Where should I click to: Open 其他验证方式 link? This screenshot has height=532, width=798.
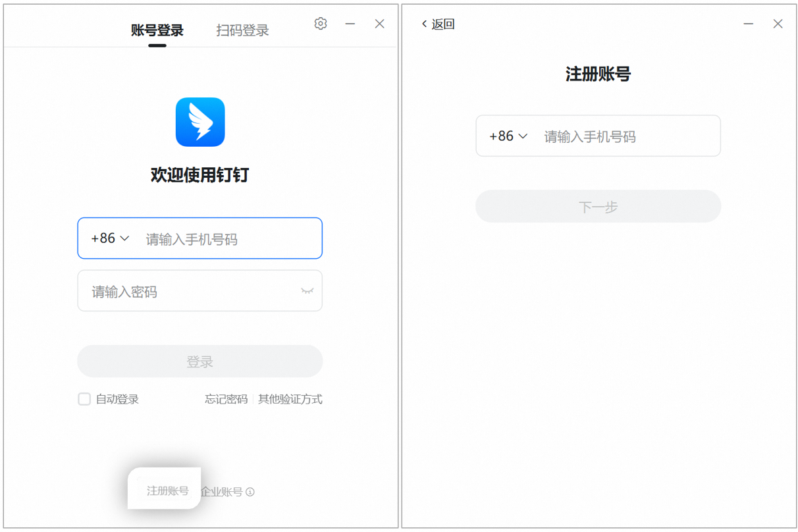pos(290,399)
